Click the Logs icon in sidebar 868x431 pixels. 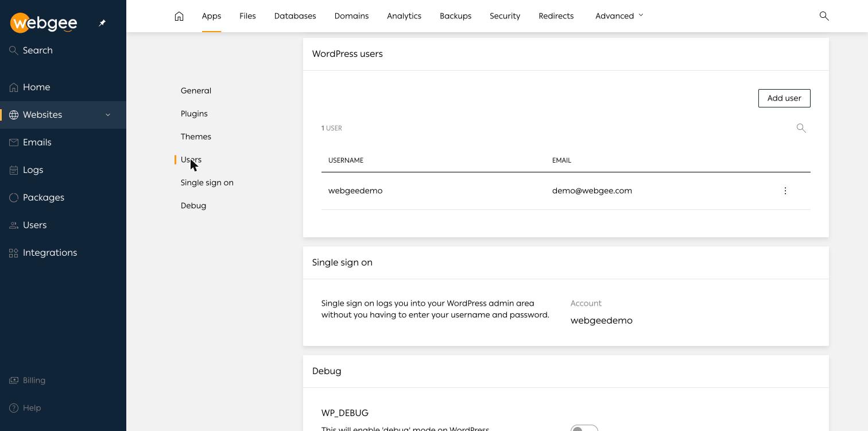14,170
